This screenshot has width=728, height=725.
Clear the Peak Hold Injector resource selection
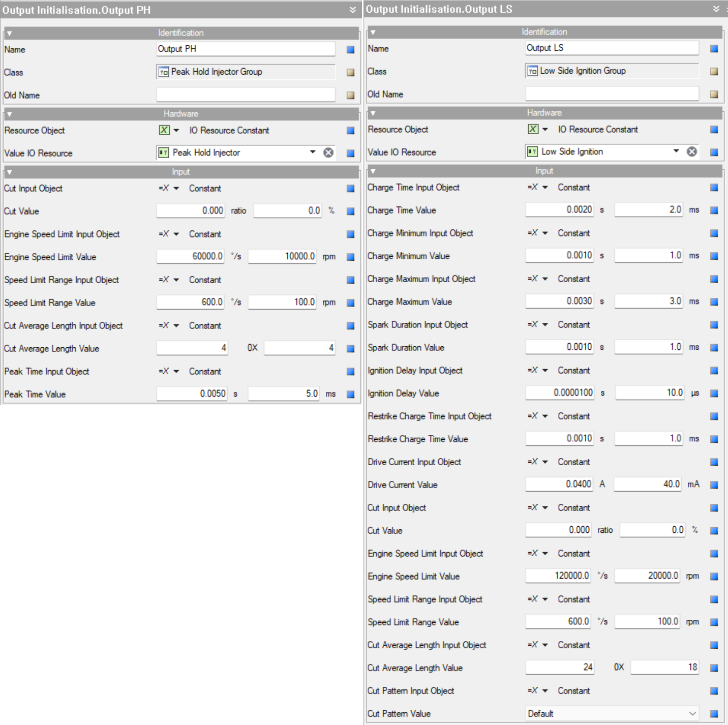[x=328, y=153]
